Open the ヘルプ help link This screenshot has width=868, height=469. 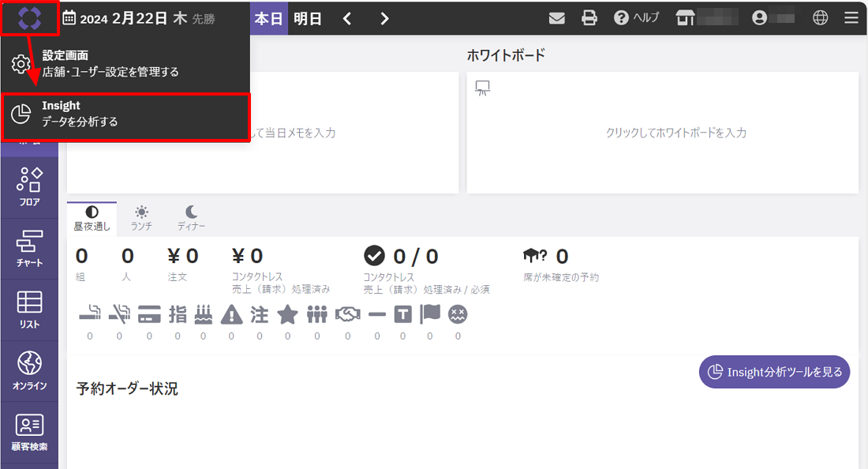pos(636,18)
